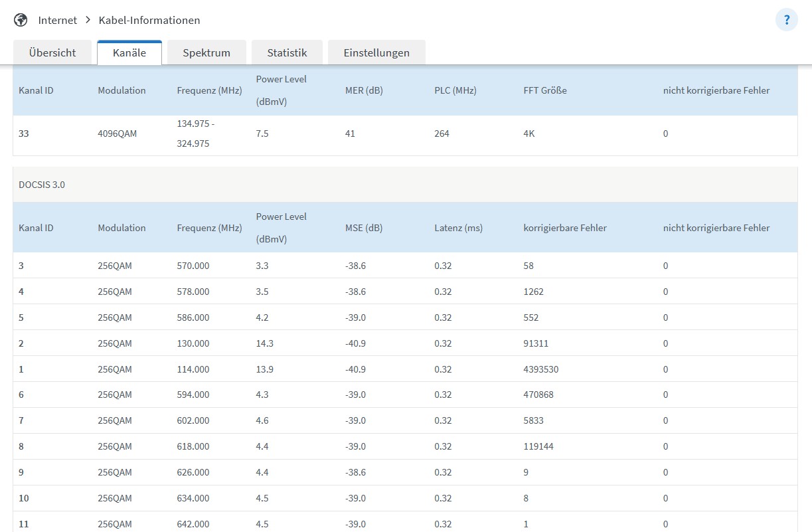Screen dimensions: 812x532
Task: Click the Latenz (ms) column header
Action: coord(458,228)
